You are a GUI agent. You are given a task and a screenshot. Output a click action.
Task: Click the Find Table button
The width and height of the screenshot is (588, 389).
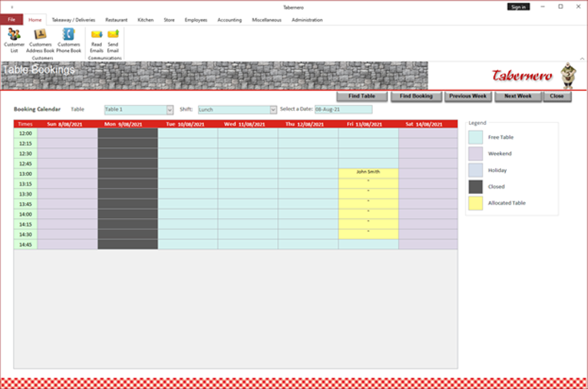362,96
